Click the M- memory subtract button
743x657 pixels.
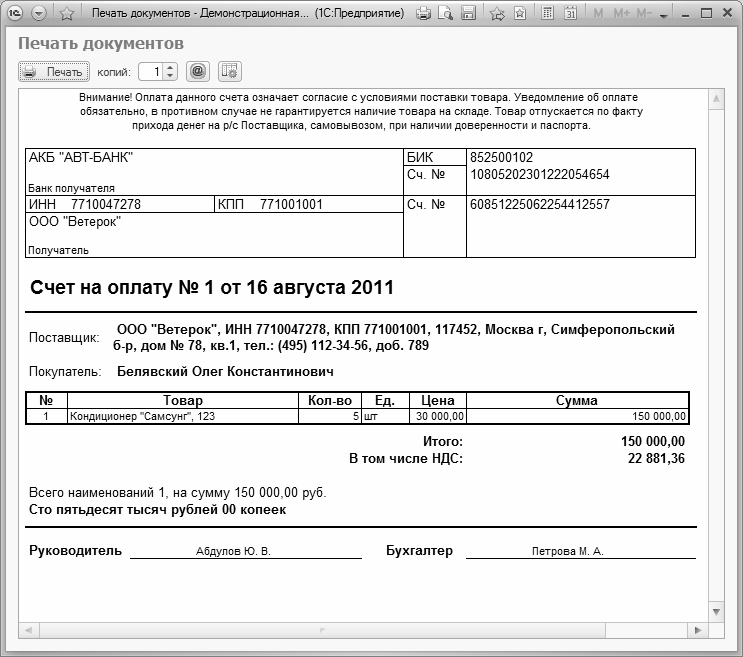[x=644, y=13]
